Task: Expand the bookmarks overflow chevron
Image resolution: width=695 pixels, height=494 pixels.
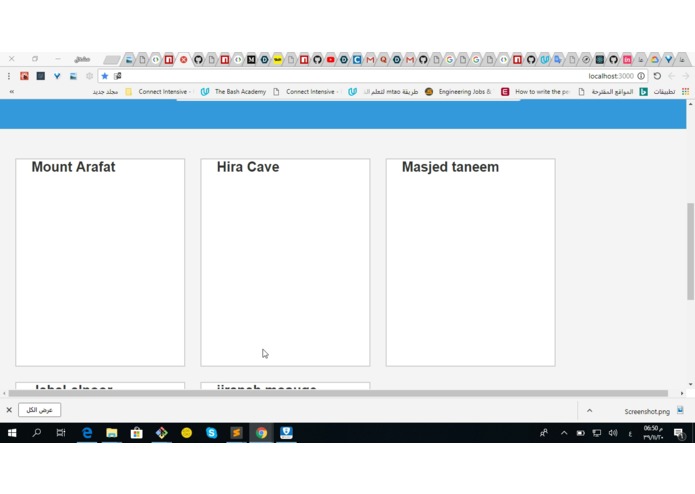Action: [12, 92]
